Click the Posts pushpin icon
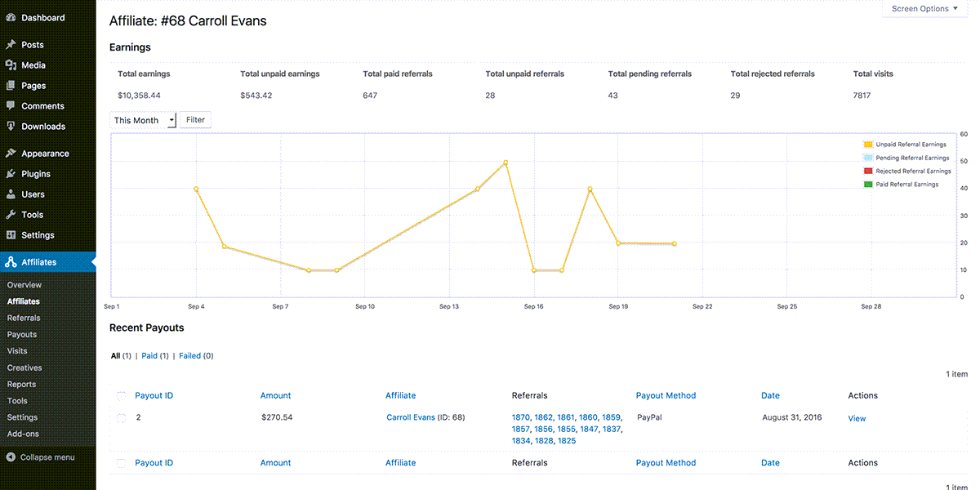The image size is (980, 490). (x=11, y=45)
